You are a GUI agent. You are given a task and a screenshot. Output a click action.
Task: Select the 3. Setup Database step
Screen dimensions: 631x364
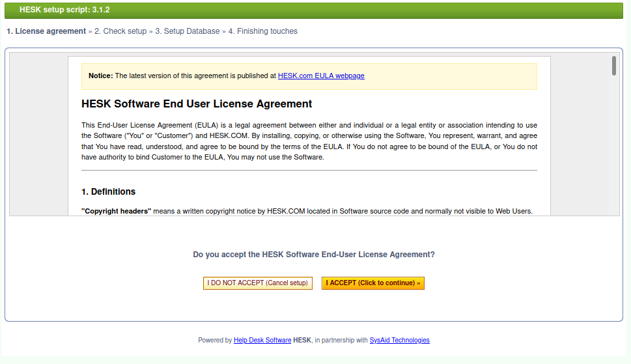click(x=188, y=31)
